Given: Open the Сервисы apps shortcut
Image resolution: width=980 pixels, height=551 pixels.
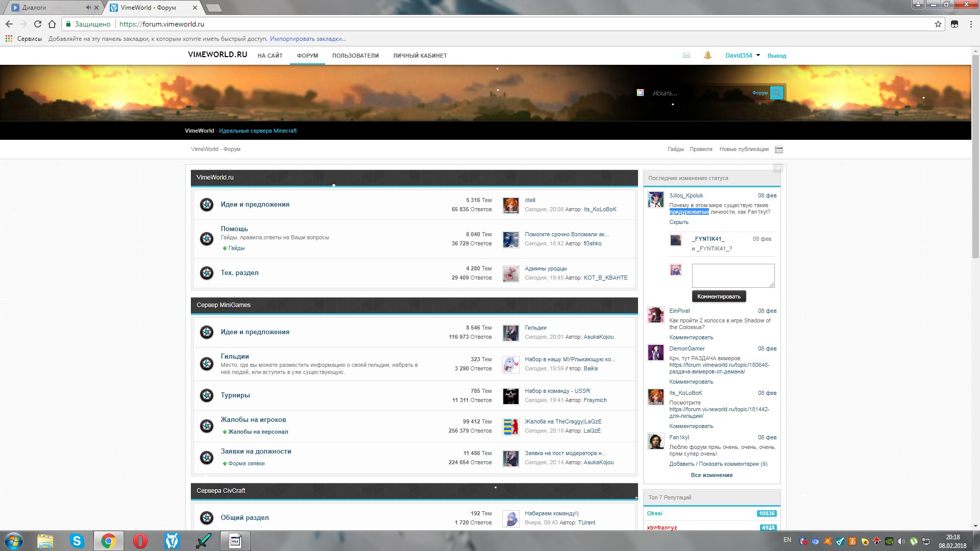Looking at the screenshot, I should tap(23, 39).
